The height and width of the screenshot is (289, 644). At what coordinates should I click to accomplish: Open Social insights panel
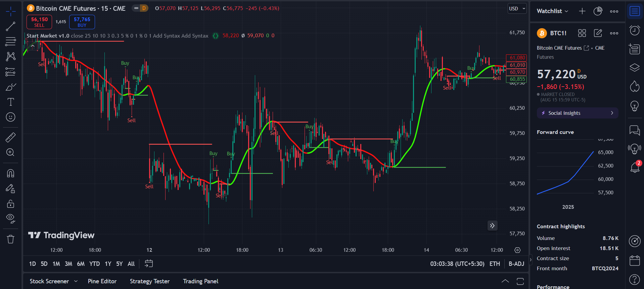[x=578, y=113]
